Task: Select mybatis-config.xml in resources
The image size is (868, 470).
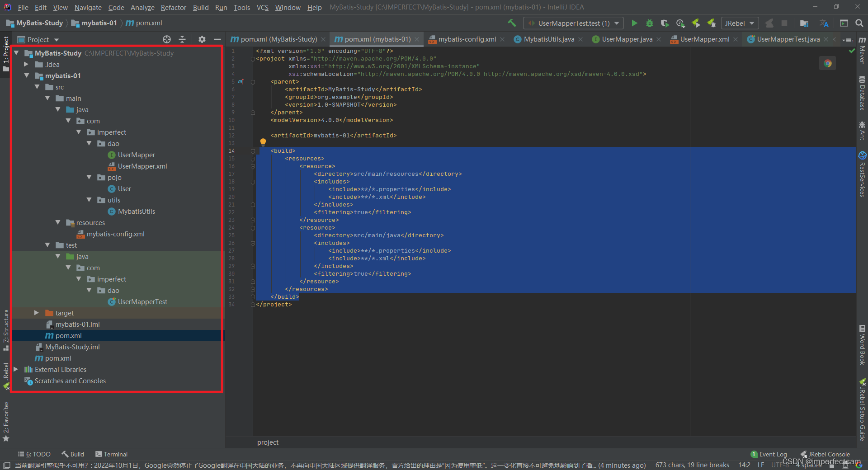Action: (111, 234)
